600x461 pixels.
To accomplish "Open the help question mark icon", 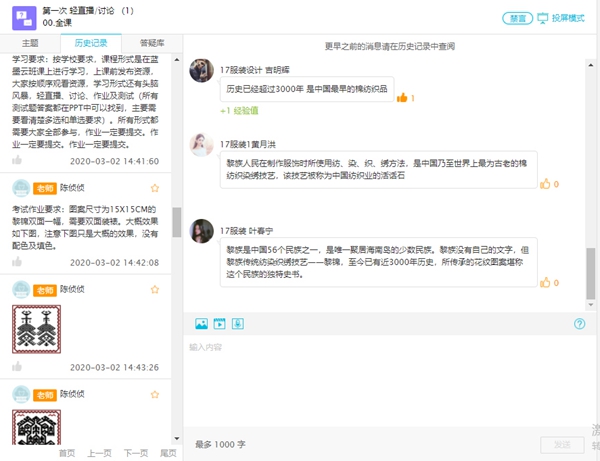I will pyautogui.click(x=580, y=324).
